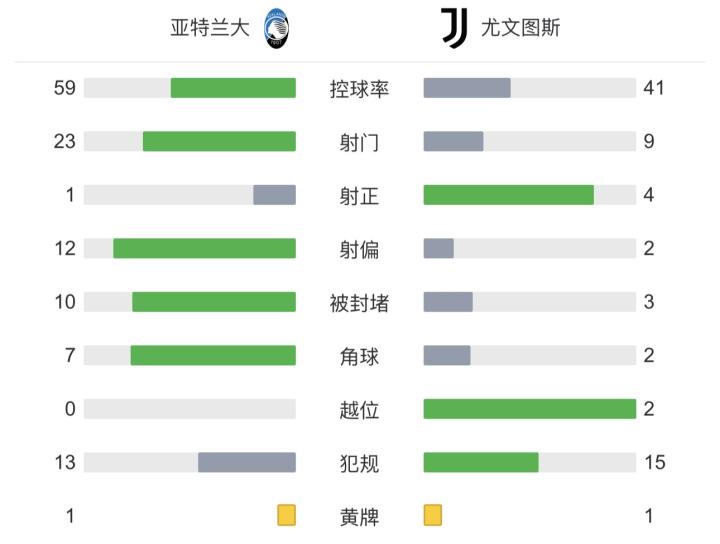
Task: Click the 射正 stat label
Action: tap(359, 195)
